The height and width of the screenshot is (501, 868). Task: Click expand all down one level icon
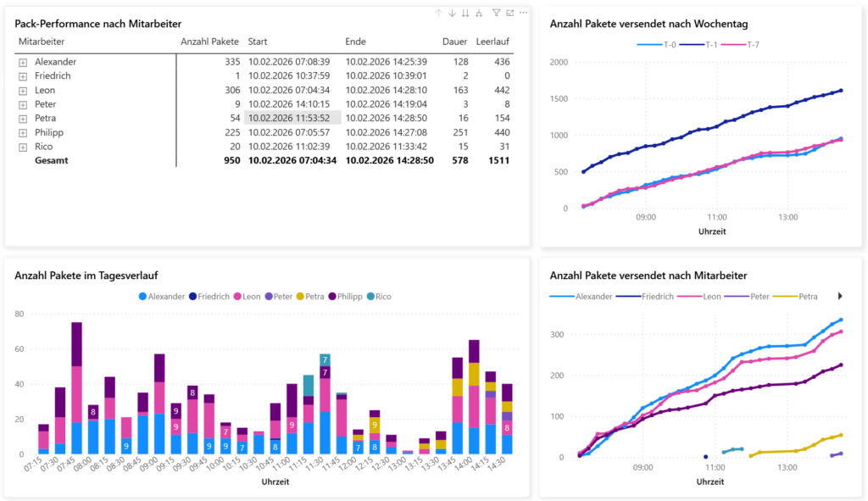coord(480,13)
